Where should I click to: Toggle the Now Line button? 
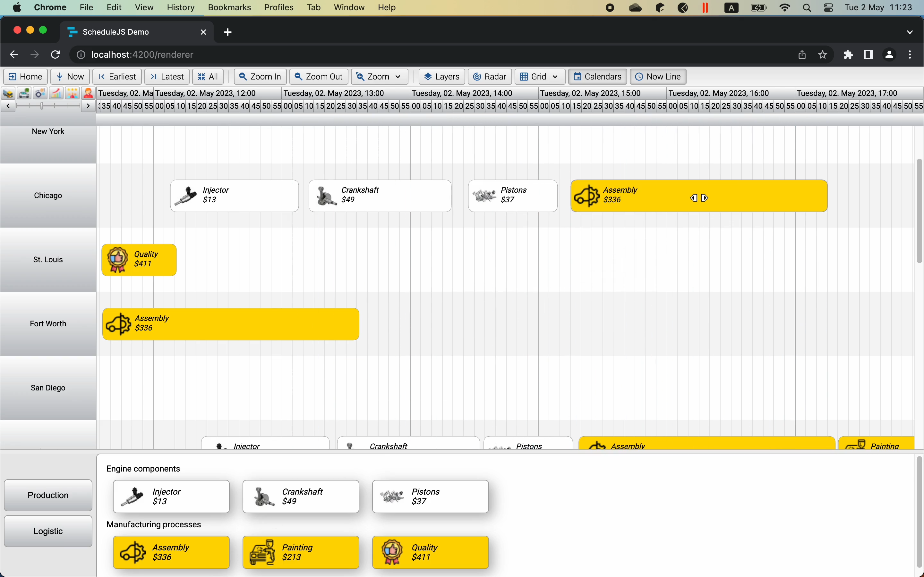(x=657, y=77)
